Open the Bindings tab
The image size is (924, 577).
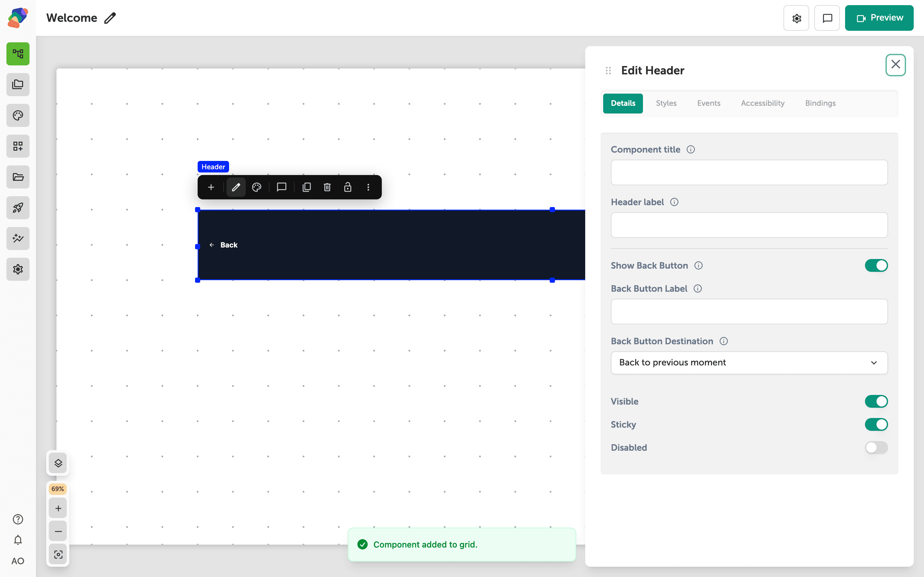(820, 103)
